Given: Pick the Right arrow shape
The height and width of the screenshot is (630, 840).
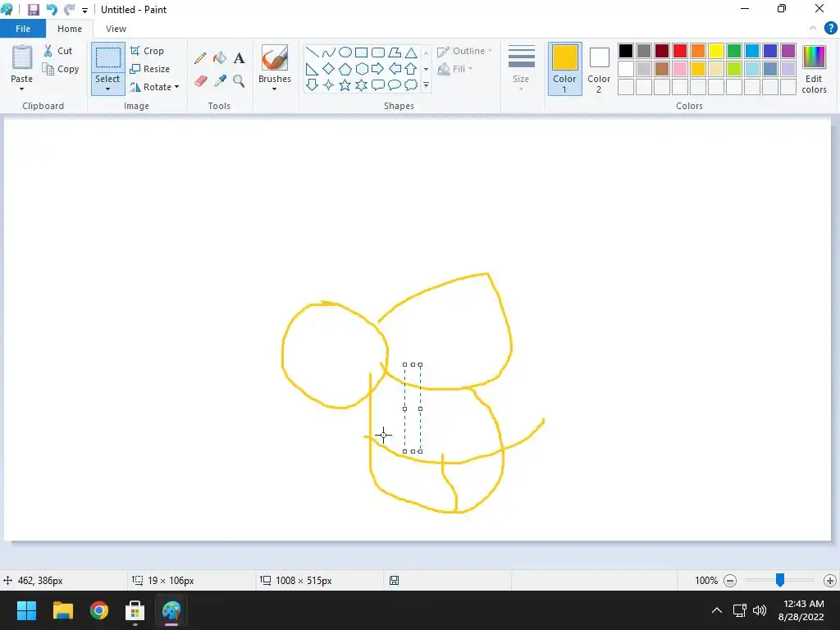Looking at the screenshot, I should (x=378, y=69).
